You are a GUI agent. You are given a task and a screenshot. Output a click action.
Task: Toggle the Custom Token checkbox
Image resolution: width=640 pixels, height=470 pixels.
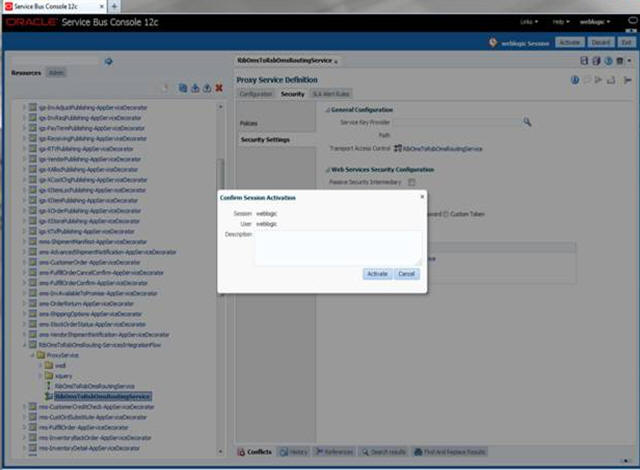point(446,214)
